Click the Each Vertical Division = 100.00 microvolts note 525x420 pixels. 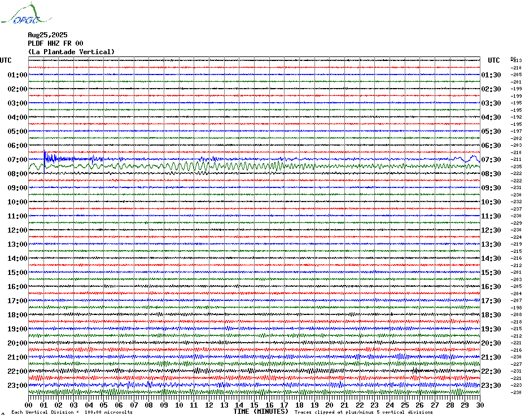click(x=72, y=412)
